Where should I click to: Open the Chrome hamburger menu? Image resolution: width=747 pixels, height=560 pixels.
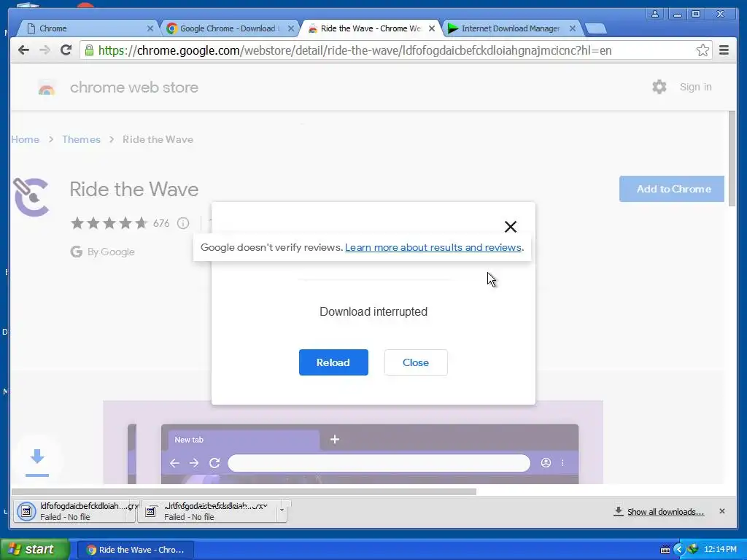click(x=724, y=50)
